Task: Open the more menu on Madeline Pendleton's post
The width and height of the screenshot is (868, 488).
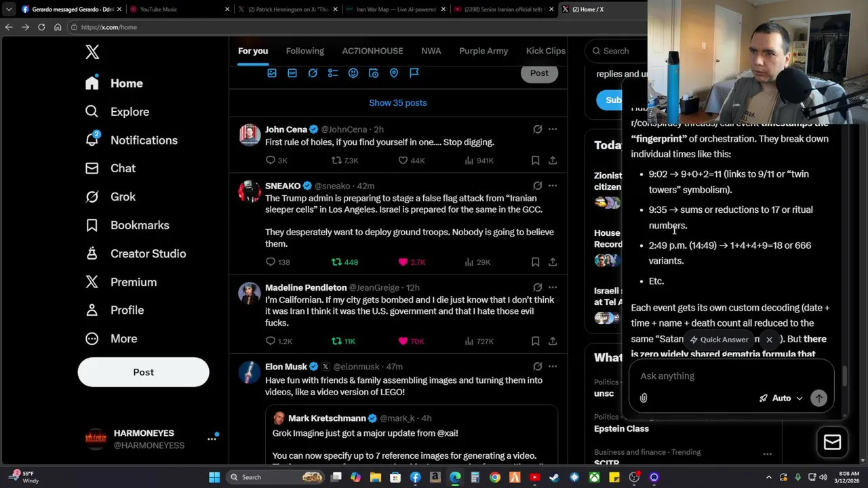Action: [553, 287]
